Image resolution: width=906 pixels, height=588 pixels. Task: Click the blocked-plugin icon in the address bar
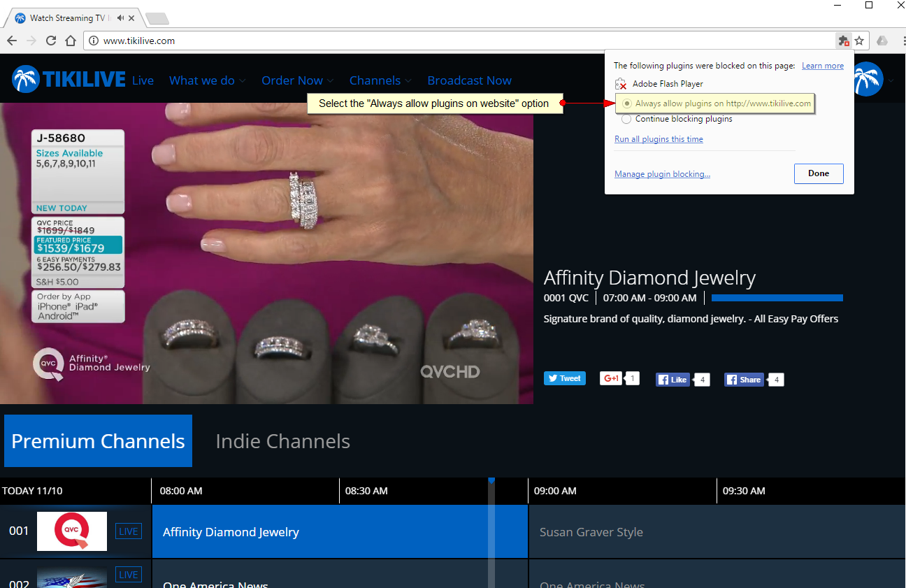(843, 41)
